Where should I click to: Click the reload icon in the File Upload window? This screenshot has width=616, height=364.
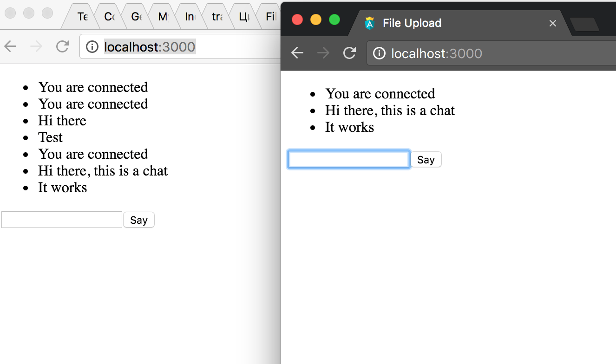pos(349,53)
